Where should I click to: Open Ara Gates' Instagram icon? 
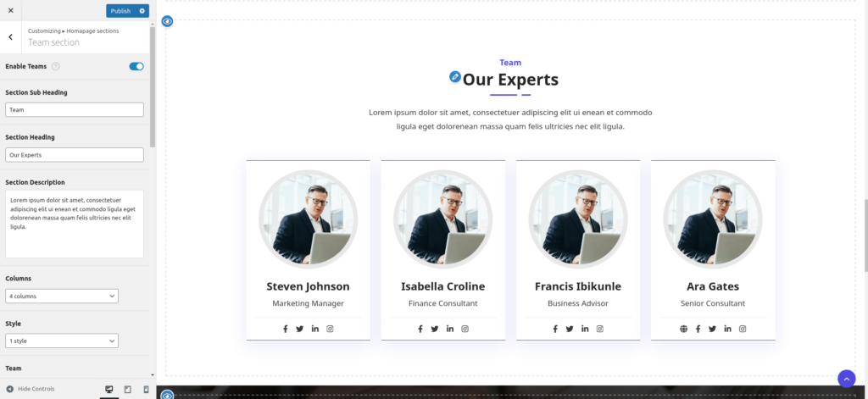pos(743,329)
